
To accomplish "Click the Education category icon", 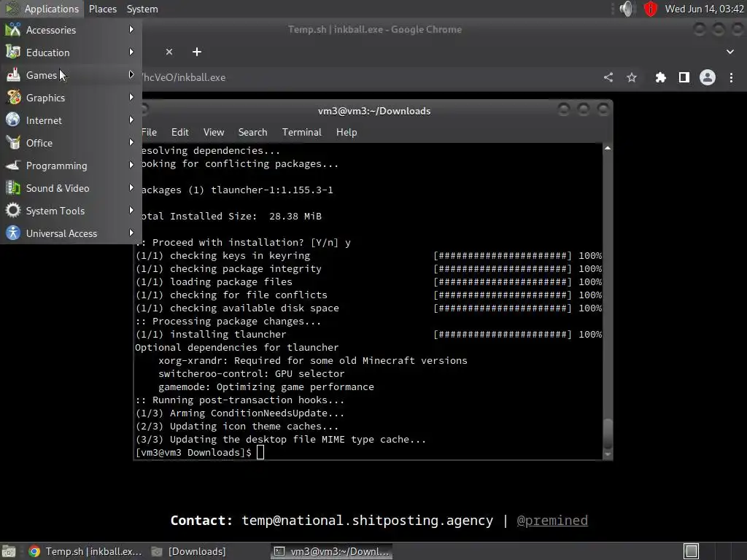I will (13, 52).
